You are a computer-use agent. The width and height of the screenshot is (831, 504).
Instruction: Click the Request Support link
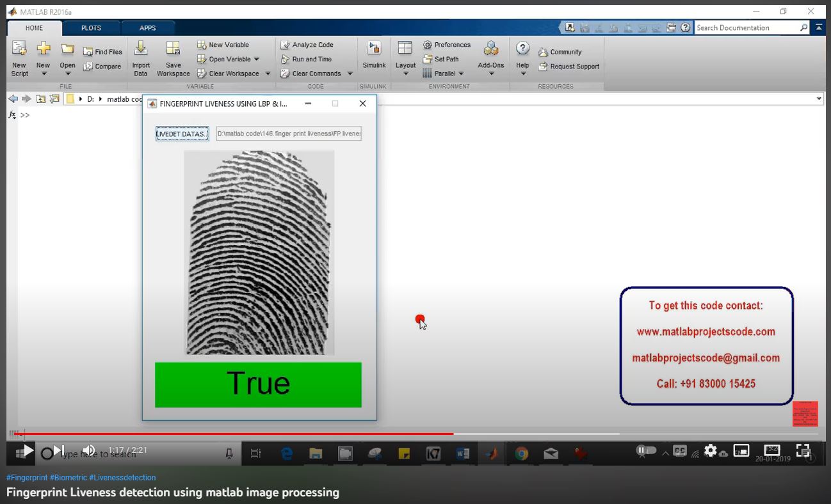[x=574, y=67]
